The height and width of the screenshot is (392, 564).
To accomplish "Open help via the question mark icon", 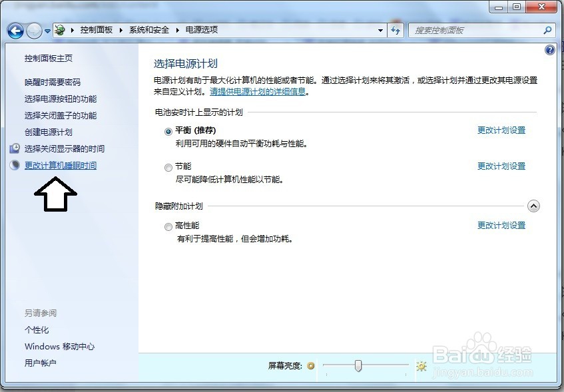I will 549,49.
